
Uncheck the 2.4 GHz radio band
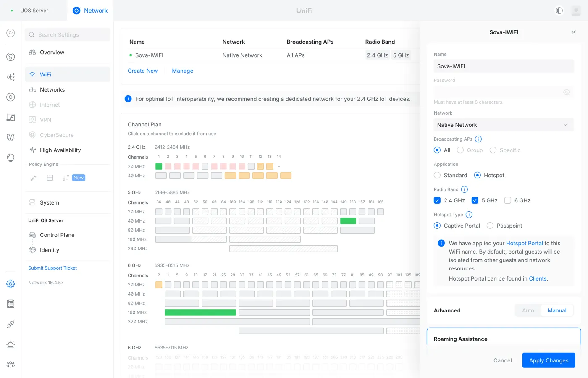(437, 200)
